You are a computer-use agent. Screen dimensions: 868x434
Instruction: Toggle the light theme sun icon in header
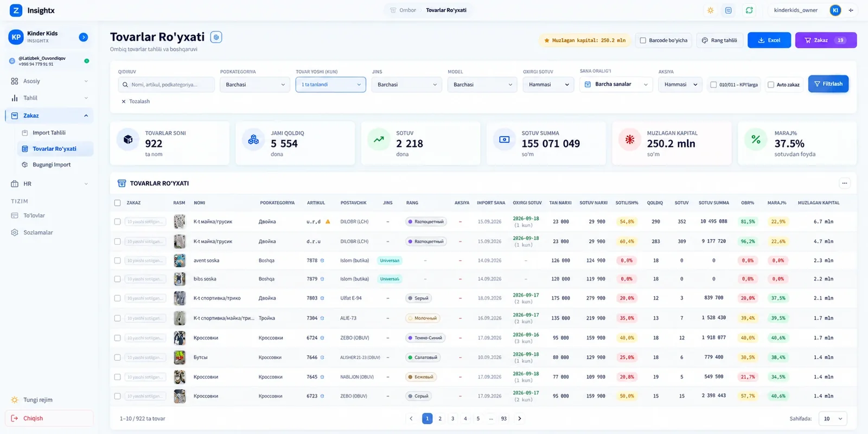coord(711,10)
